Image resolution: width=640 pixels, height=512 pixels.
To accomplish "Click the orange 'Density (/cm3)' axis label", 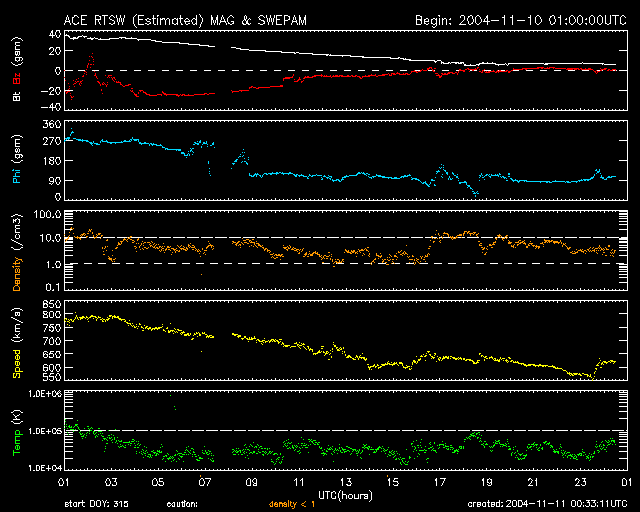I will point(17,252).
